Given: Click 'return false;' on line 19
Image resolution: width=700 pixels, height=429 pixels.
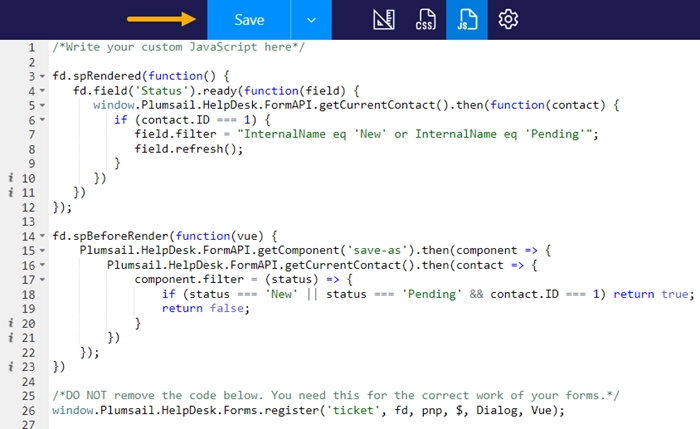Looking at the screenshot, I should tap(206, 308).
